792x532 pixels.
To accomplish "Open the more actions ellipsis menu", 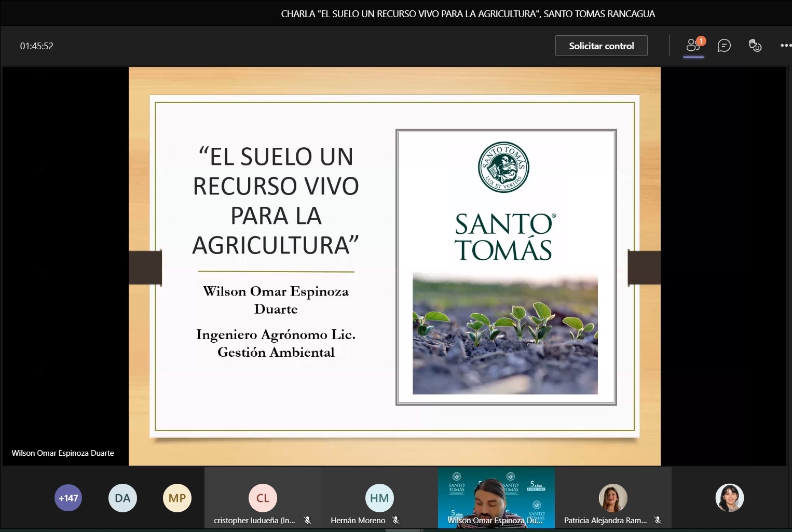I will coord(786,46).
